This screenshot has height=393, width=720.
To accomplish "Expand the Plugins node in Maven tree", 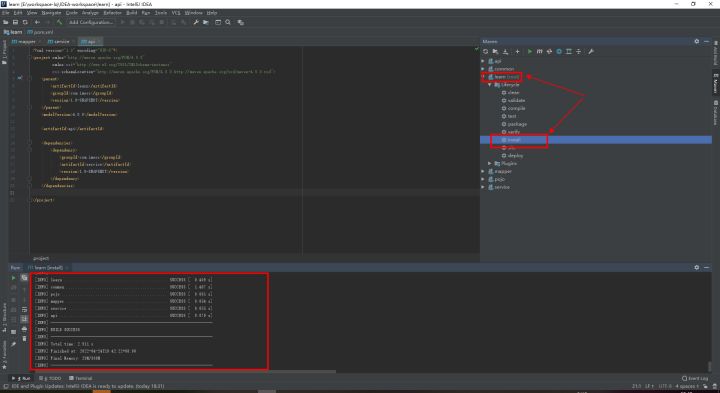I will click(x=489, y=163).
